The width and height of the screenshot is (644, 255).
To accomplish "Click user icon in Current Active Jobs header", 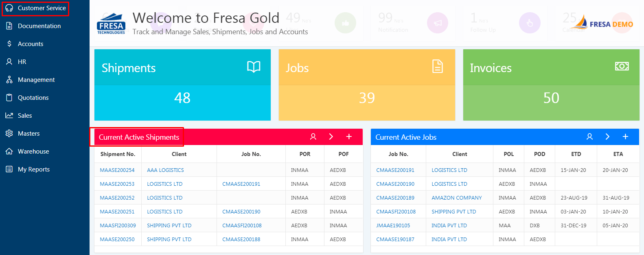I will point(589,137).
